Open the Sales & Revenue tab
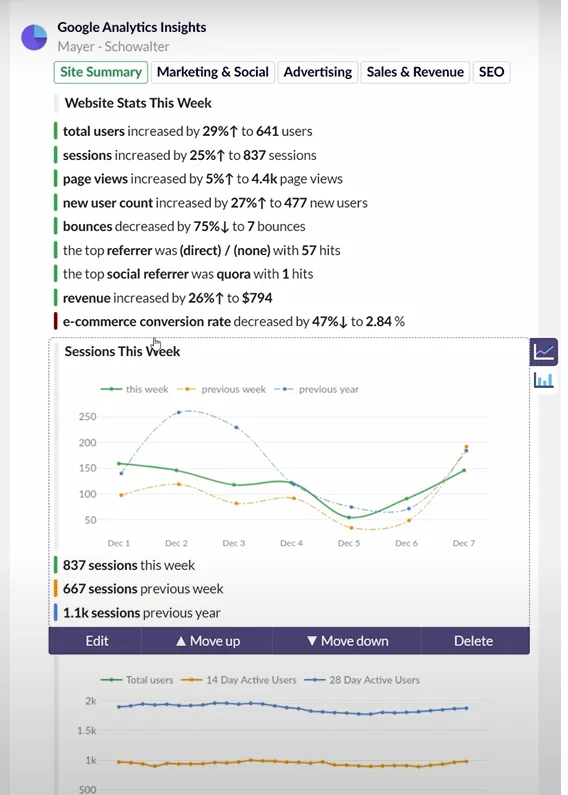Screen dimensions: 568x795 [415, 72]
